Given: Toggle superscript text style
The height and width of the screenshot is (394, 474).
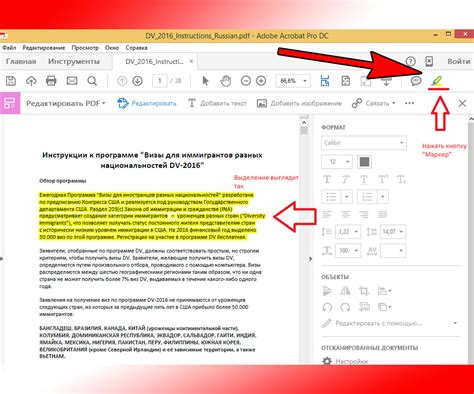Looking at the screenshot, I should [x=383, y=180].
